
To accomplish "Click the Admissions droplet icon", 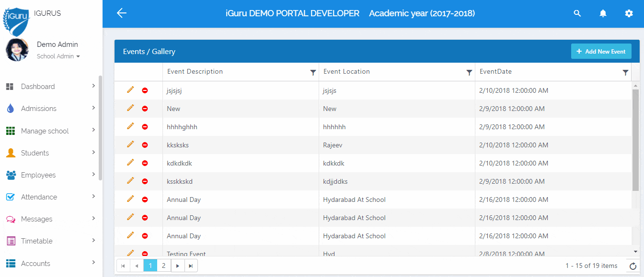I will 10,109.
